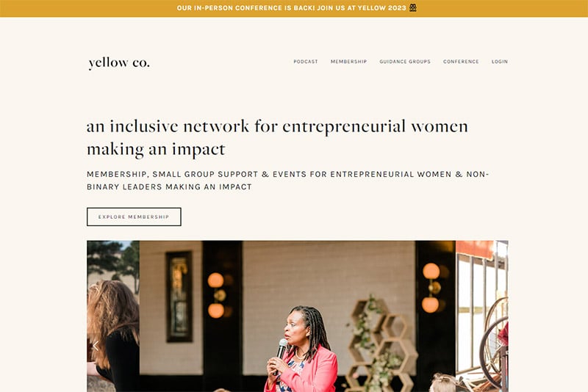The height and width of the screenshot is (392, 588).
Task: Click the Explore Membership button
Action: [x=134, y=217]
